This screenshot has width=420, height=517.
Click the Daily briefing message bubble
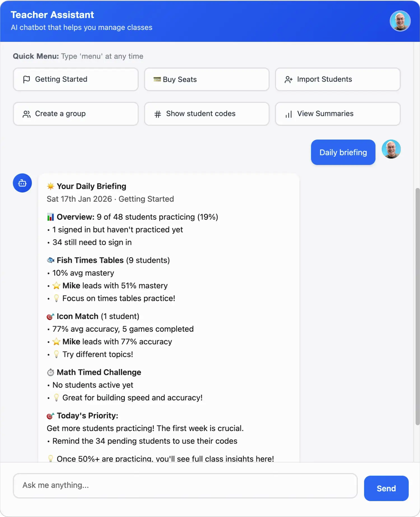[343, 152]
